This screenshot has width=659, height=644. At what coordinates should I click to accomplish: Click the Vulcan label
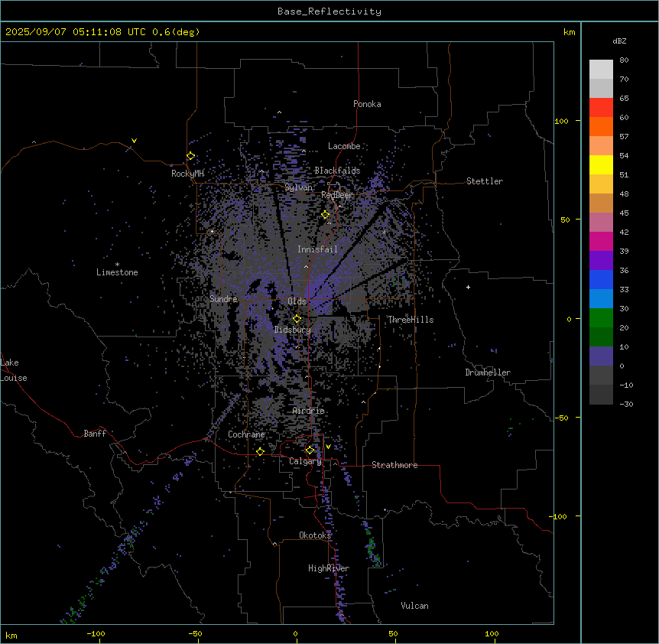tap(415, 606)
